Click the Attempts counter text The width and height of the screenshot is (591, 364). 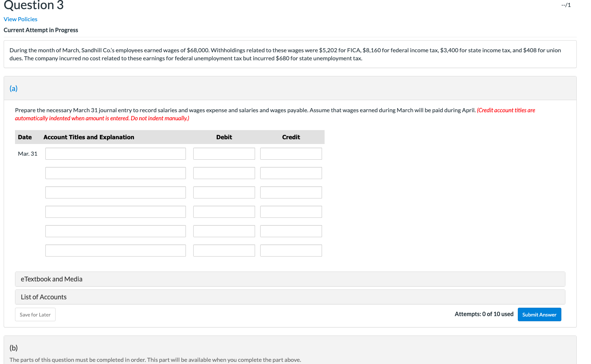coord(484,314)
